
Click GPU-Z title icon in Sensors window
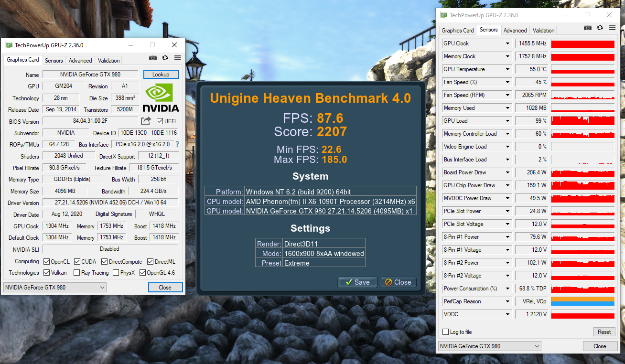coord(444,15)
